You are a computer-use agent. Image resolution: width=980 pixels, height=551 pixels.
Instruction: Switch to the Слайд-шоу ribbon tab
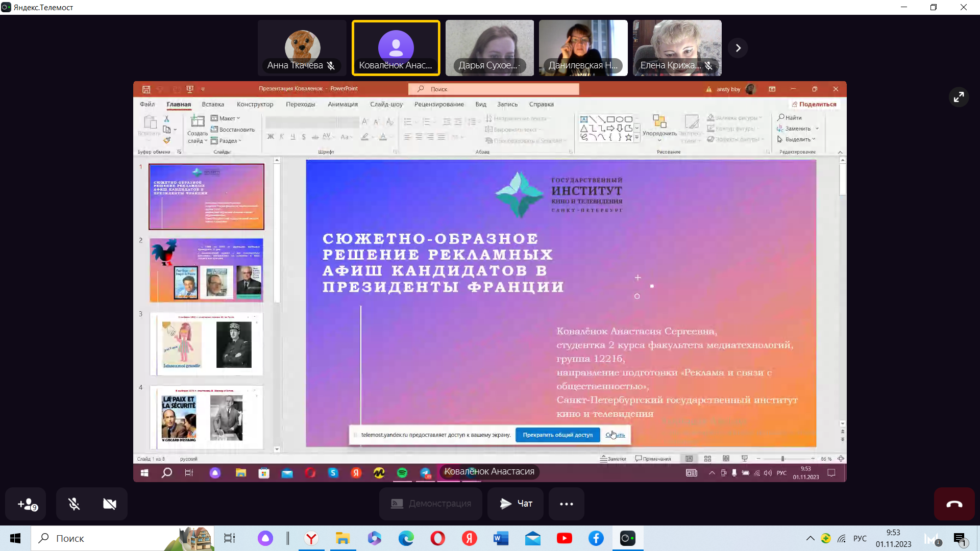tap(386, 104)
